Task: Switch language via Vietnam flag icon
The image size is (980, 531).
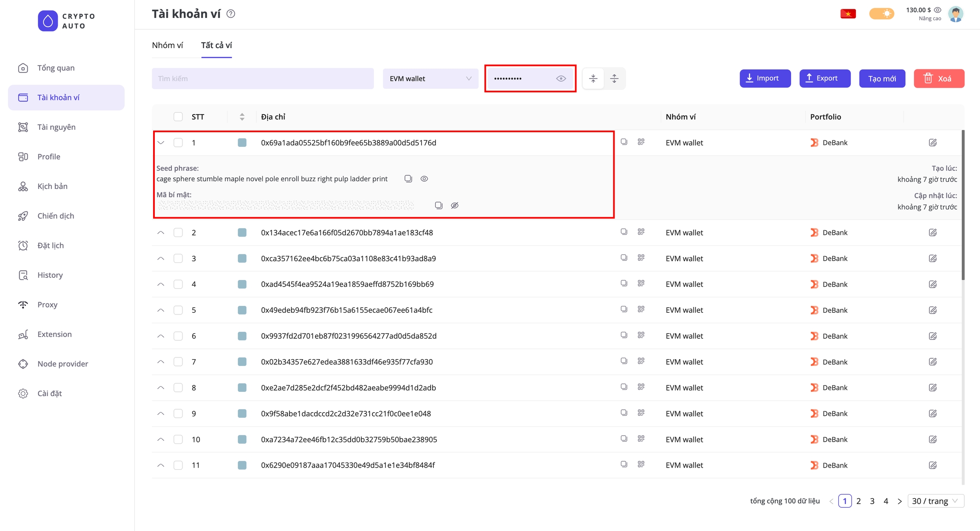Action: [848, 14]
